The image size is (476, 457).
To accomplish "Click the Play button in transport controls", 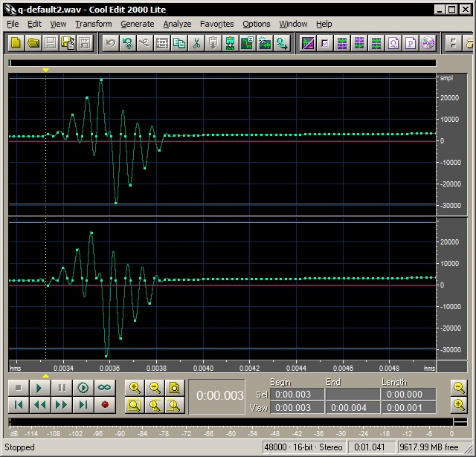I will 40,387.
